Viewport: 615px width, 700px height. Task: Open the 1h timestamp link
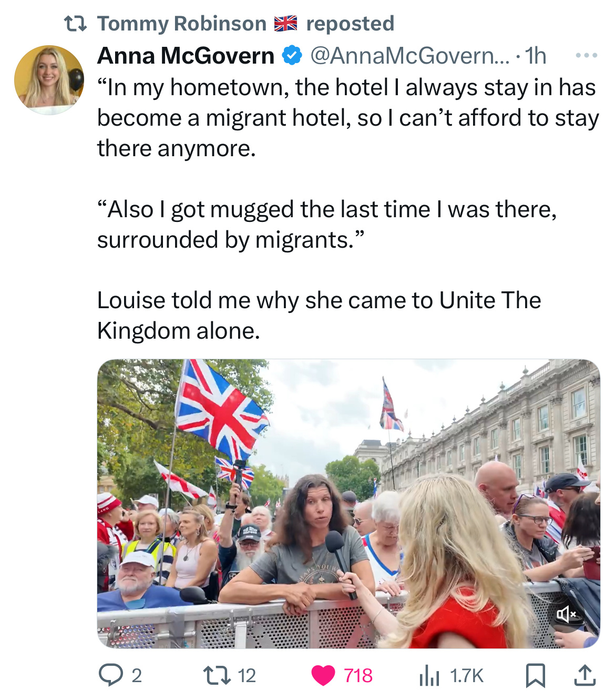tap(536, 56)
